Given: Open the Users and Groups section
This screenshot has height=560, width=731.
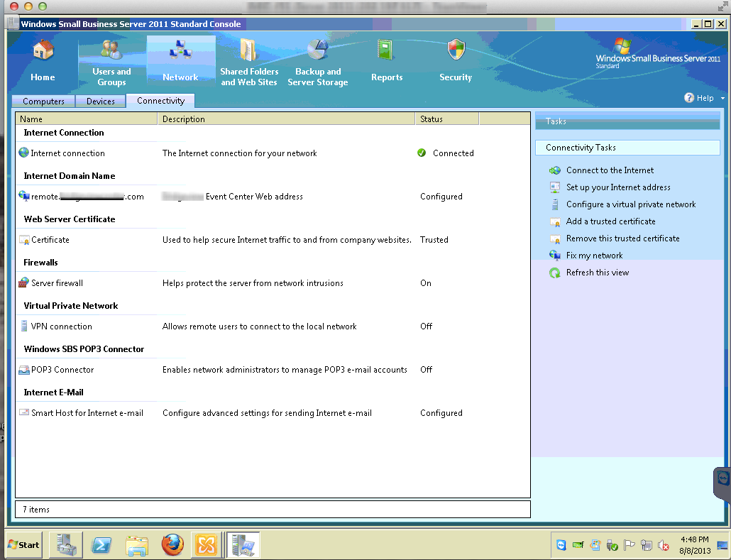Looking at the screenshot, I should [111, 62].
